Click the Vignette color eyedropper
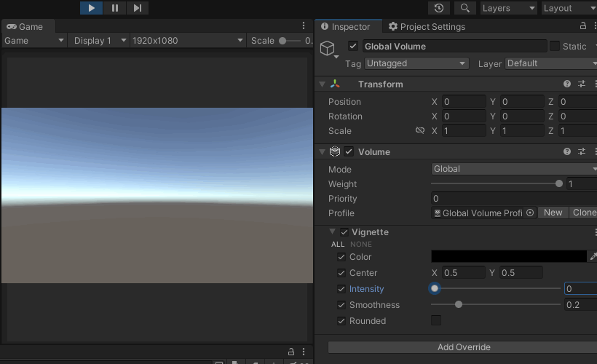Image resolution: width=597 pixels, height=364 pixels. point(593,257)
